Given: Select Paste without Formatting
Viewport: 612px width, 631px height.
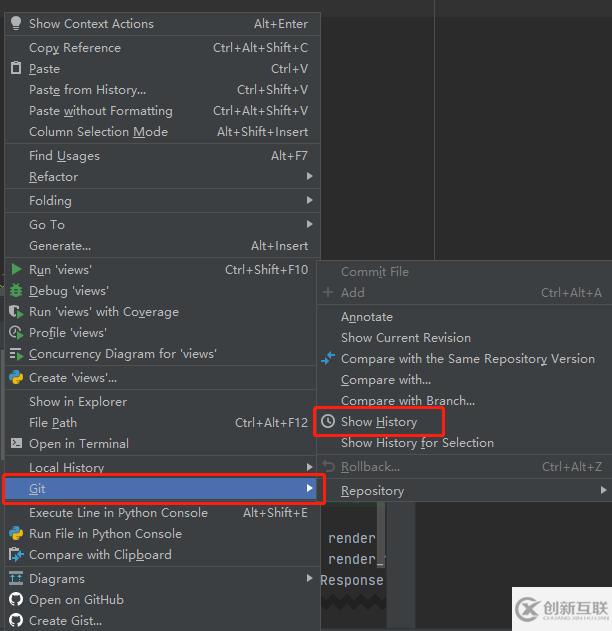Looking at the screenshot, I should click(162, 111).
